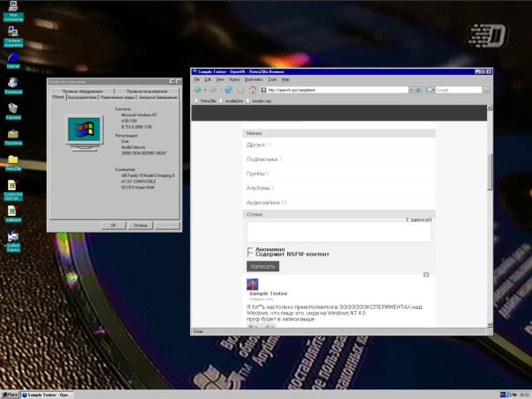Go to Home via house icon
532x399 pixels.
coord(253,89)
